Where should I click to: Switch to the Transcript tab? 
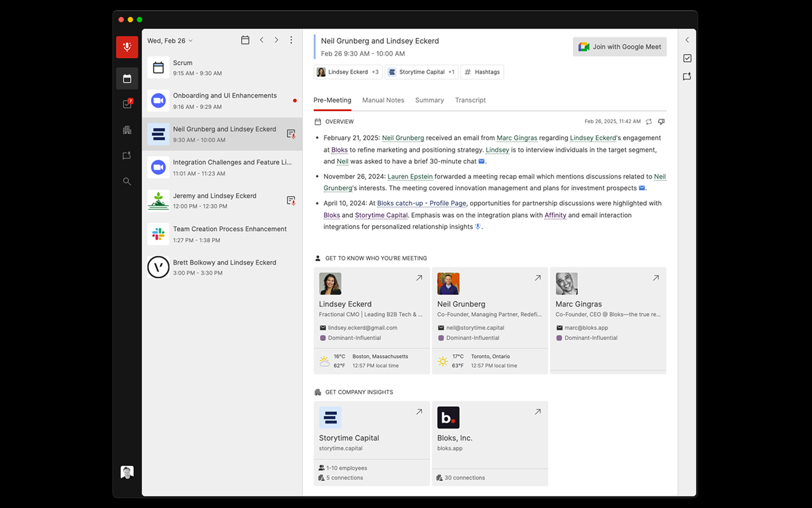pos(469,100)
